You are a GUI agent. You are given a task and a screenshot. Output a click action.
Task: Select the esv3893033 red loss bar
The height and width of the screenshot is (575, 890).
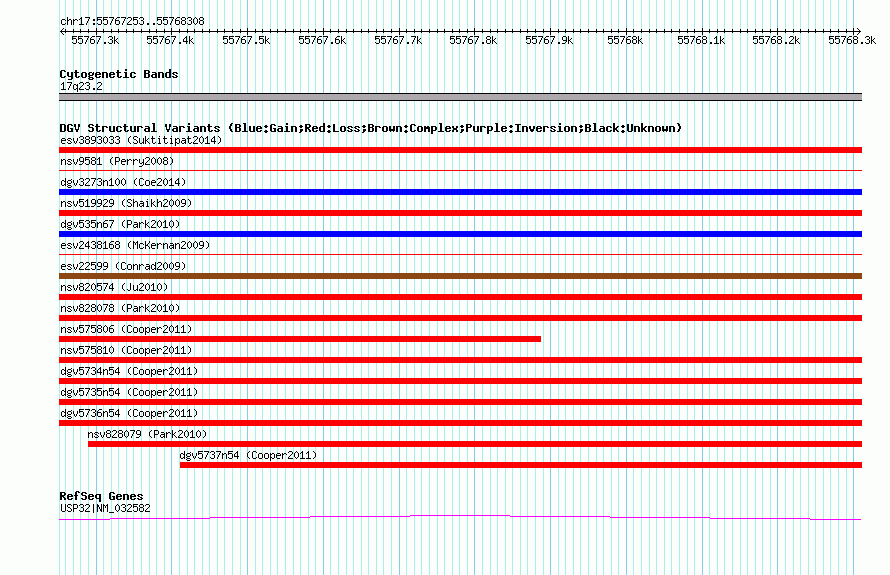click(x=460, y=150)
